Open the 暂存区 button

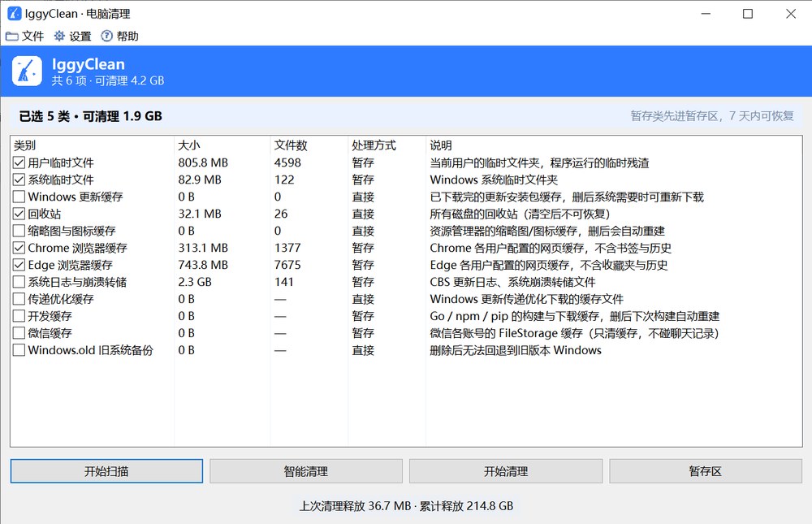click(706, 471)
